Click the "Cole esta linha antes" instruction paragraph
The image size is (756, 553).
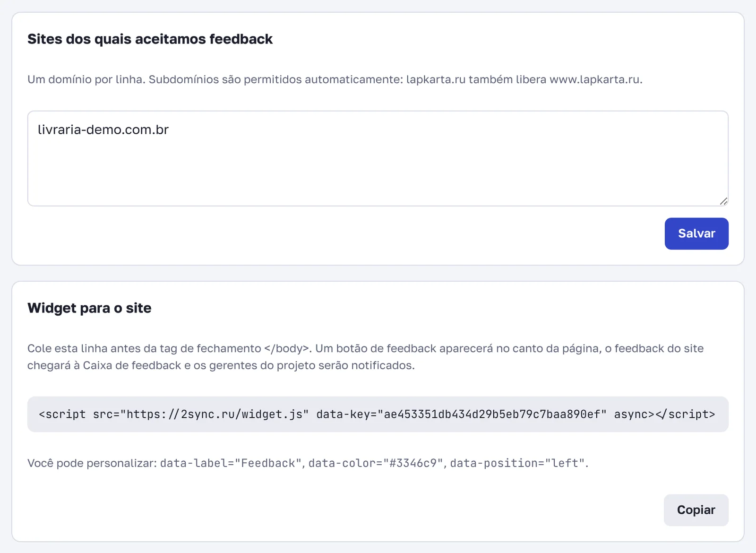coord(365,357)
